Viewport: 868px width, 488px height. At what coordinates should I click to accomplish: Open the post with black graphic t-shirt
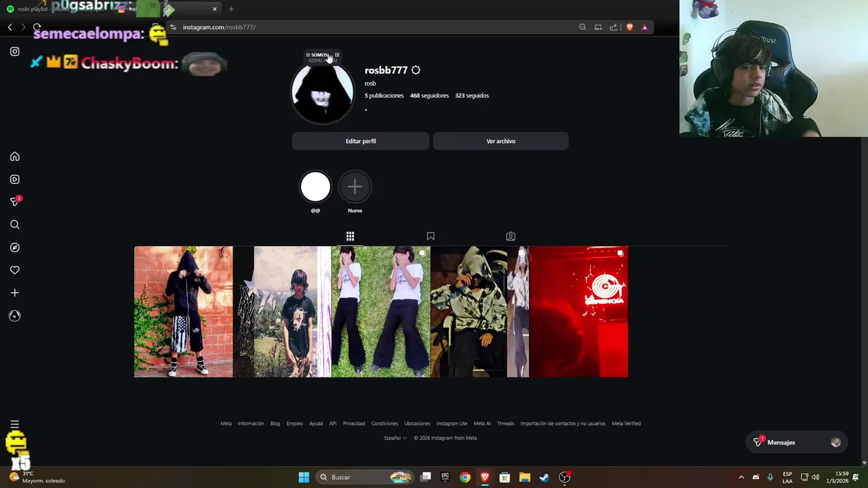282,312
